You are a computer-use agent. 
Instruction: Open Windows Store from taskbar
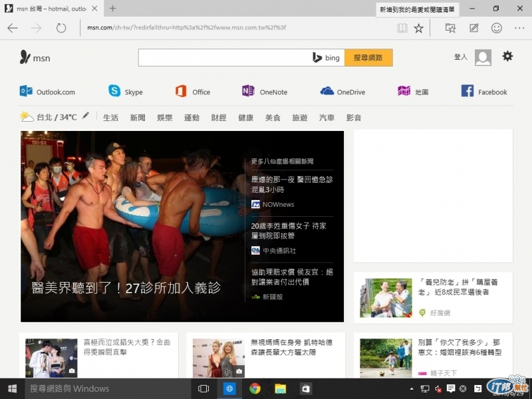coord(306,388)
